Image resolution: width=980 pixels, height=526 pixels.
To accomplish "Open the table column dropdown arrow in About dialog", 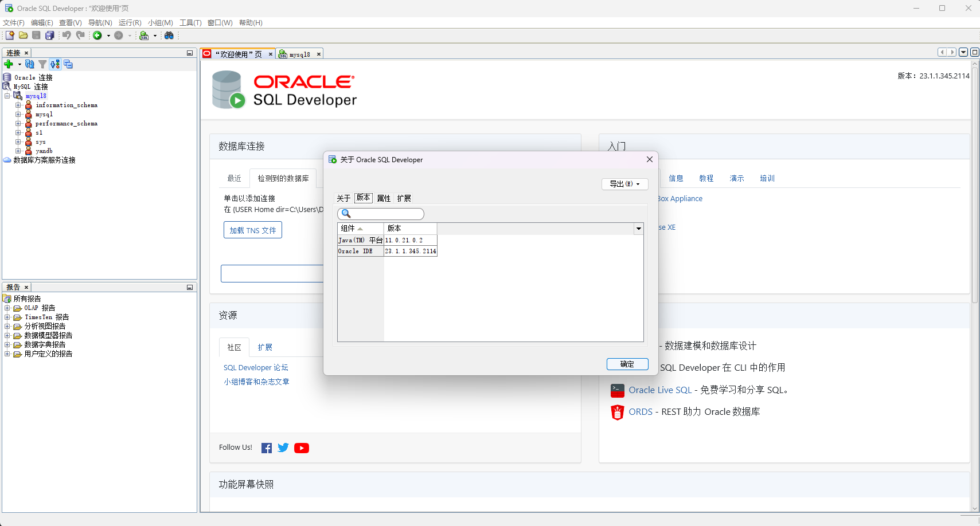I will tap(638, 229).
